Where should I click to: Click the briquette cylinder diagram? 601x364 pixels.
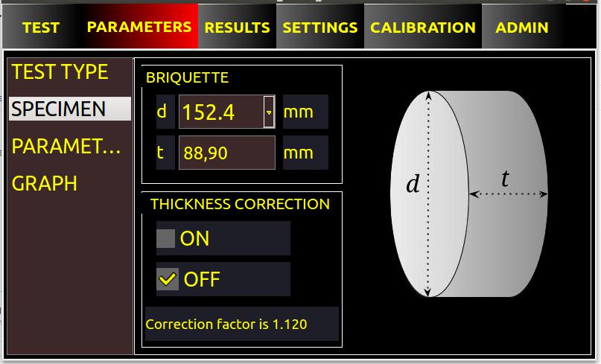point(469,194)
